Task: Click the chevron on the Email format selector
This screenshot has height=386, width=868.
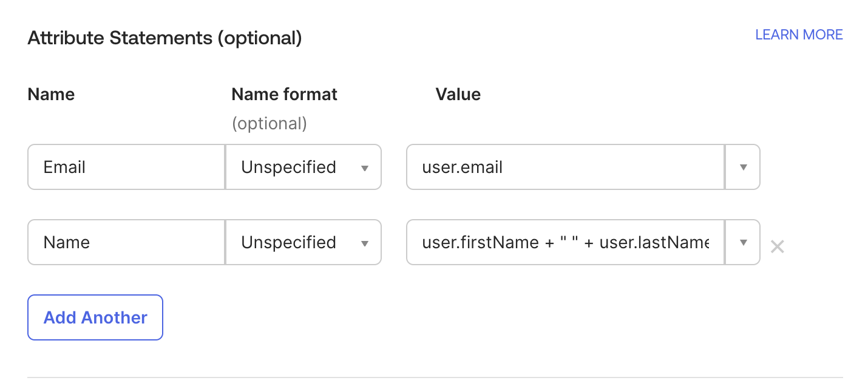Action: click(x=365, y=167)
